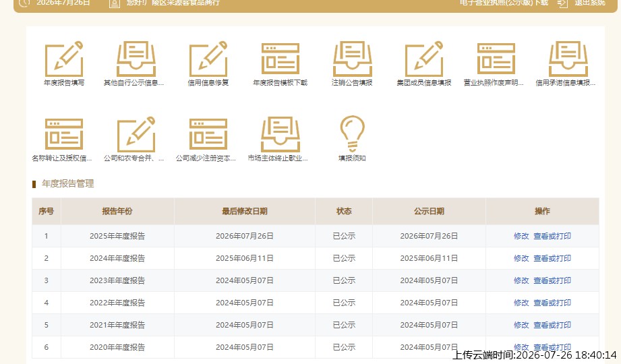621x364 pixels.
Task: Open 集团成员信息填报 icon
Action: pos(423,59)
